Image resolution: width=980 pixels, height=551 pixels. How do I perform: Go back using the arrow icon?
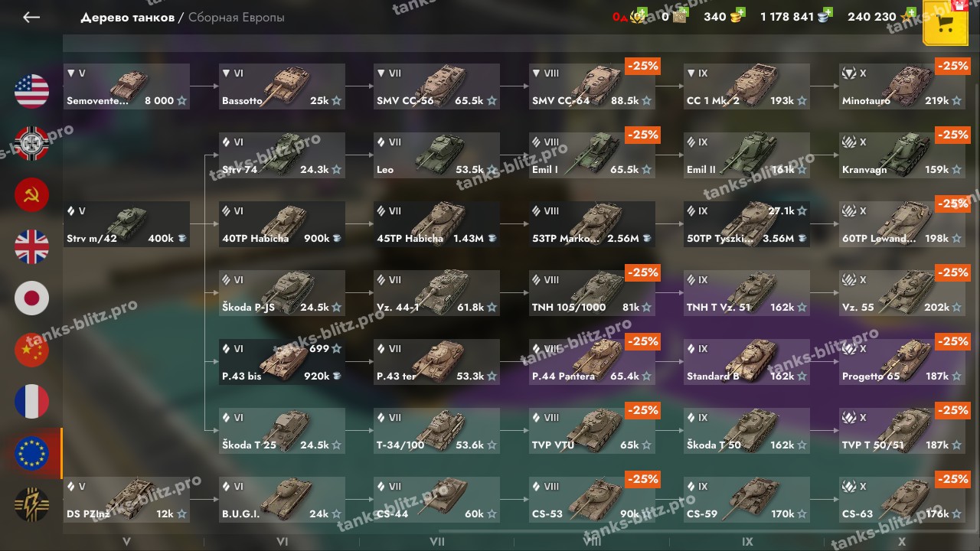point(31,17)
